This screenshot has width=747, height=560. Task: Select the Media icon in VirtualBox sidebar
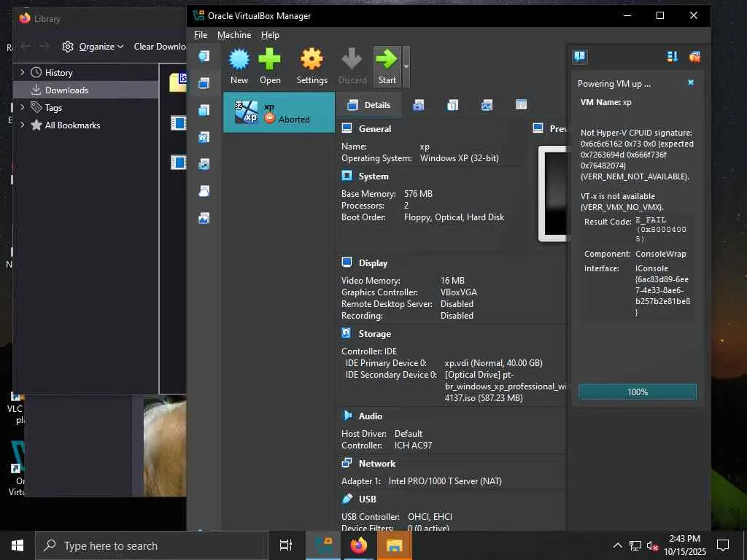tap(204, 138)
